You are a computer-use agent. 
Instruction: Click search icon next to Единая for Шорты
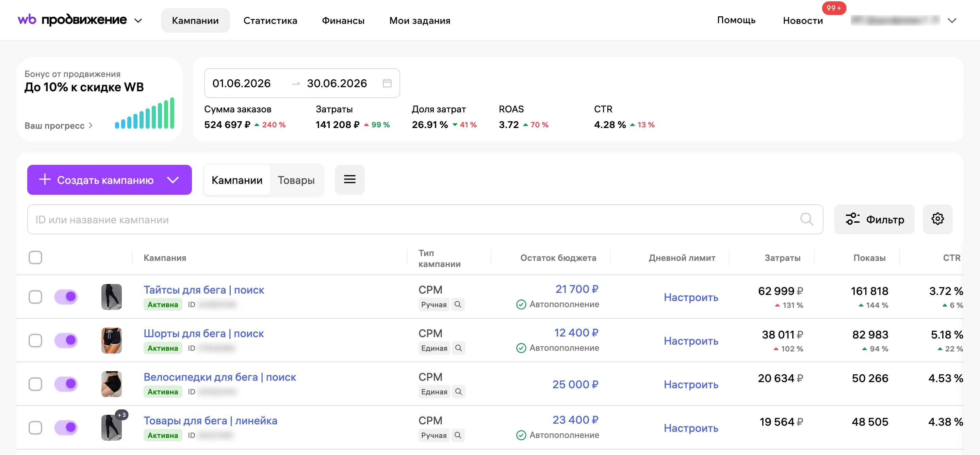(458, 348)
